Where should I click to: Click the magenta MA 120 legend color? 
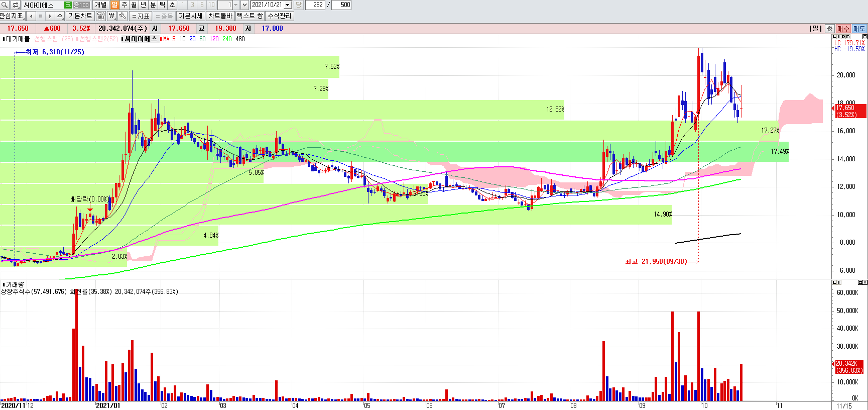[x=214, y=39]
